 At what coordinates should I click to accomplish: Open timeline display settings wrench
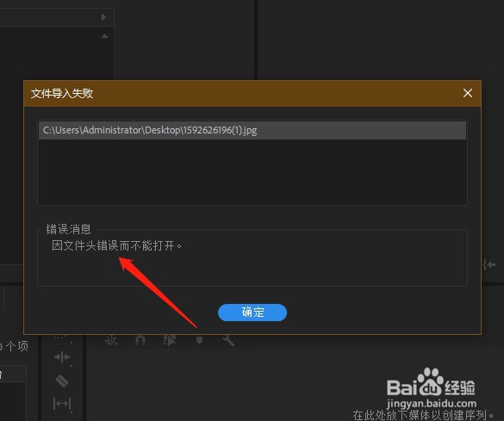228,340
